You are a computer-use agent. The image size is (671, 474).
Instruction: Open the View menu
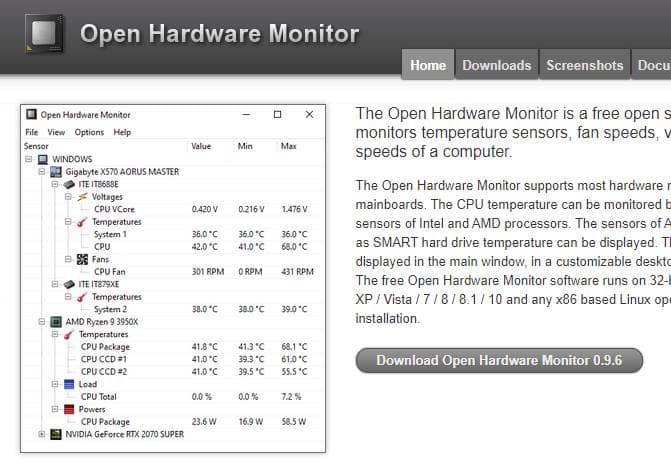[x=56, y=132]
